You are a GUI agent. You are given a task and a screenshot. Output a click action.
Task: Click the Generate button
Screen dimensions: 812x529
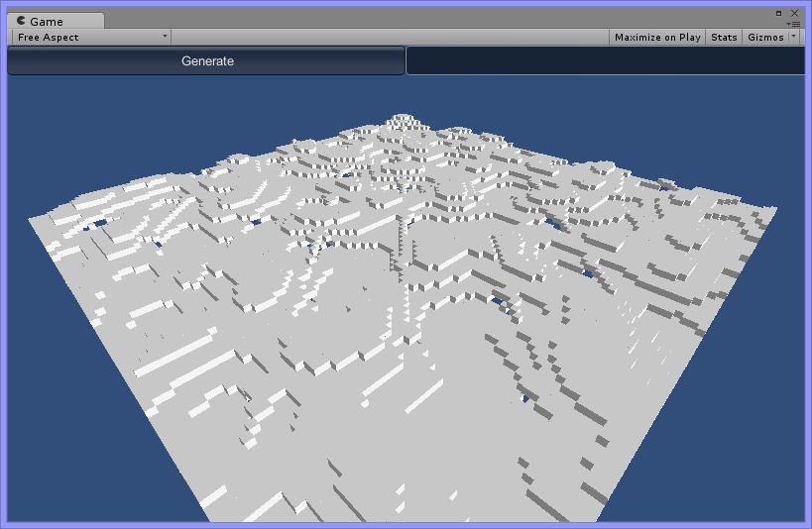tap(206, 61)
